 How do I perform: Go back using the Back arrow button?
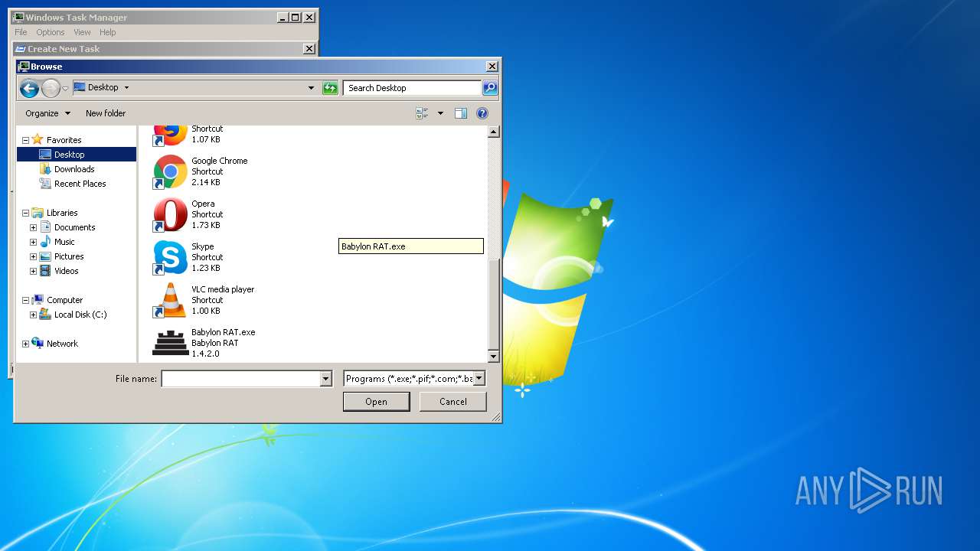(29, 88)
